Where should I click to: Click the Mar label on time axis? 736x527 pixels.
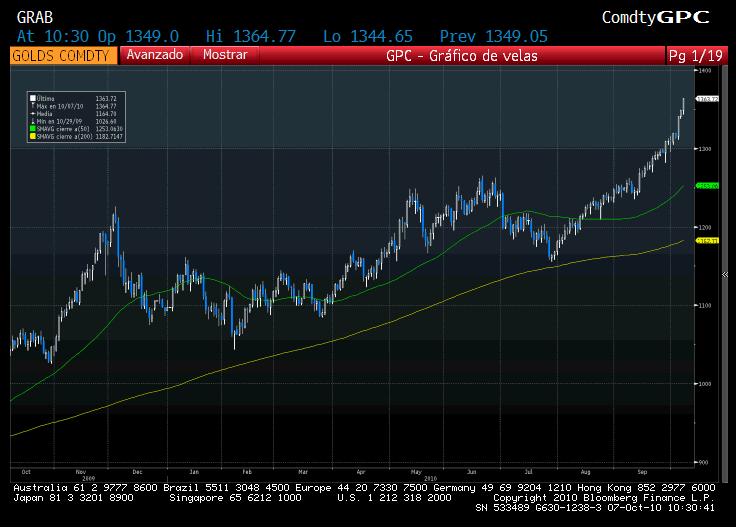tap(303, 472)
